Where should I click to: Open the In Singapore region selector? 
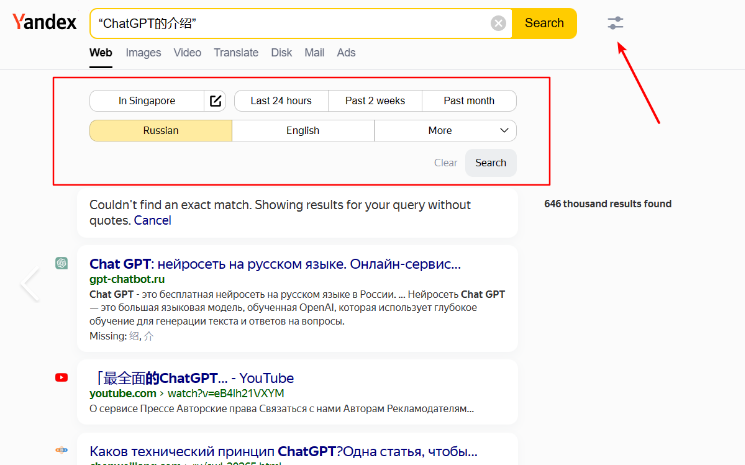[x=147, y=101]
